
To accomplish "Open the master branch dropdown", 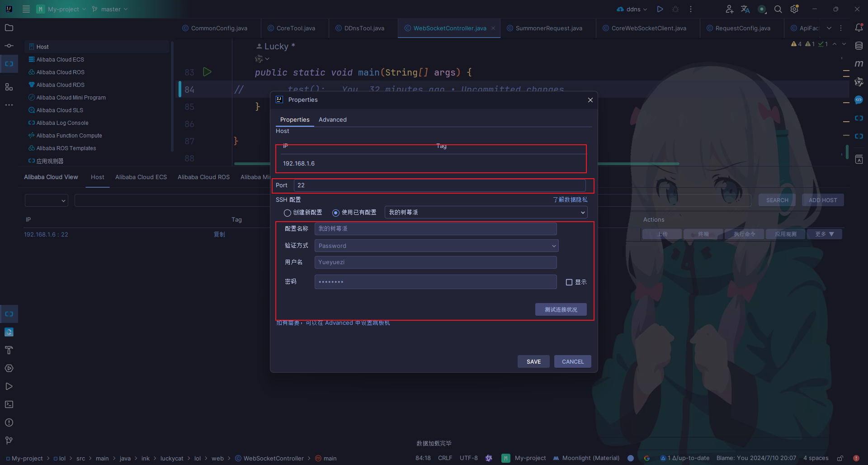I will coord(110,9).
